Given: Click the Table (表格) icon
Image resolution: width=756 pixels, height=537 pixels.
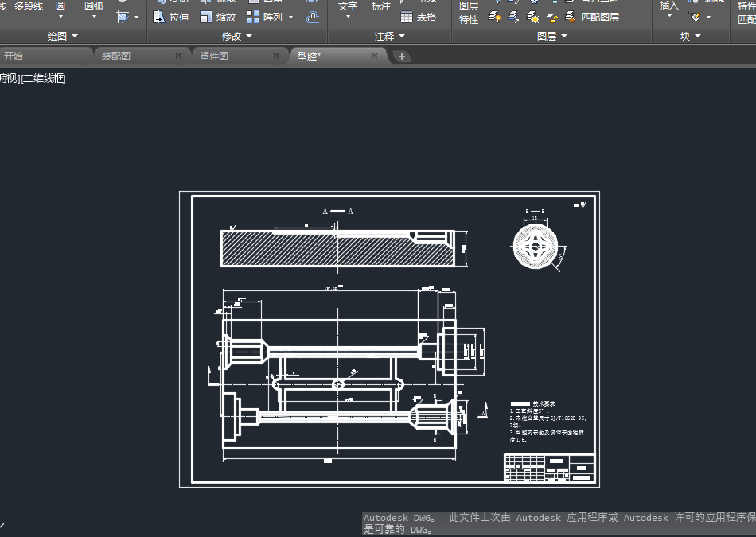Looking at the screenshot, I should click(407, 17).
